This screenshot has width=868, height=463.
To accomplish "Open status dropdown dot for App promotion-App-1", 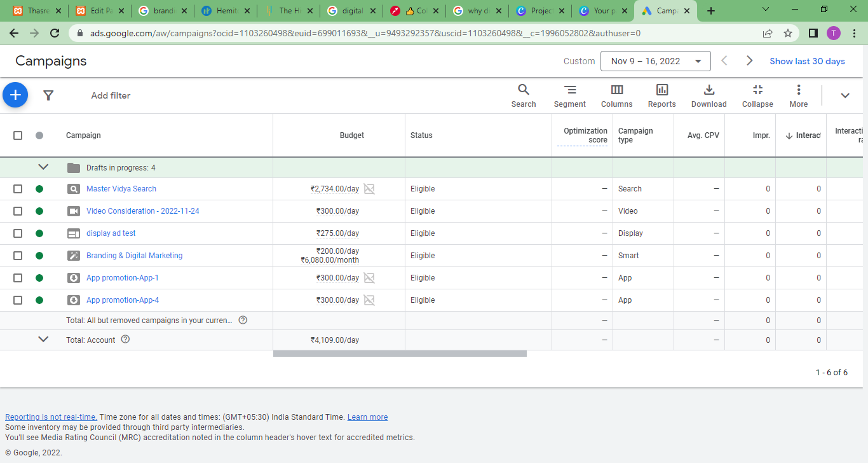I will (39, 278).
